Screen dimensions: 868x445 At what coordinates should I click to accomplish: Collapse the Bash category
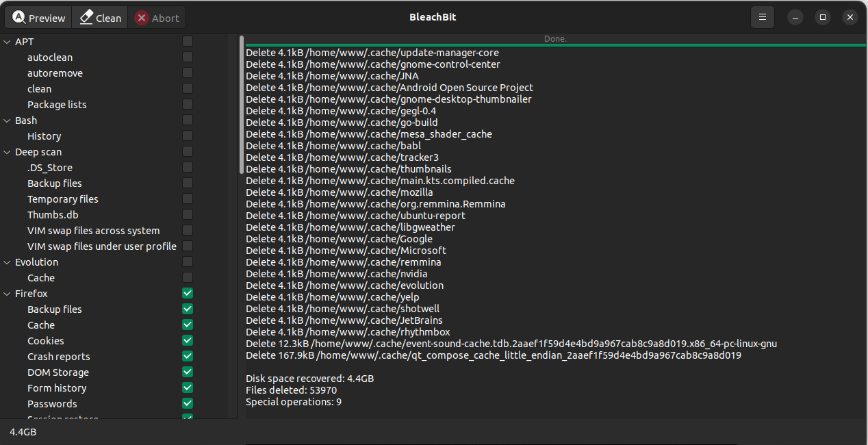pyautogui.click(x=8, y=120)
